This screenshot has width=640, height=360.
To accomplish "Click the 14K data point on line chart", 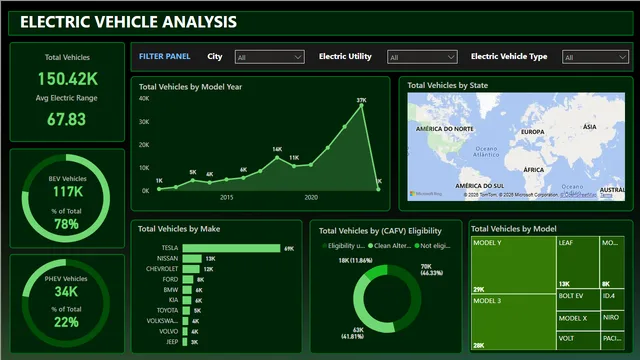I will point(278,158).
